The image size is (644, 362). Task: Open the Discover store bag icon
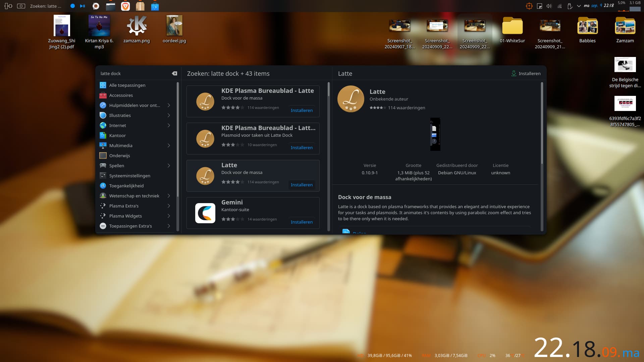coord(155,6)
